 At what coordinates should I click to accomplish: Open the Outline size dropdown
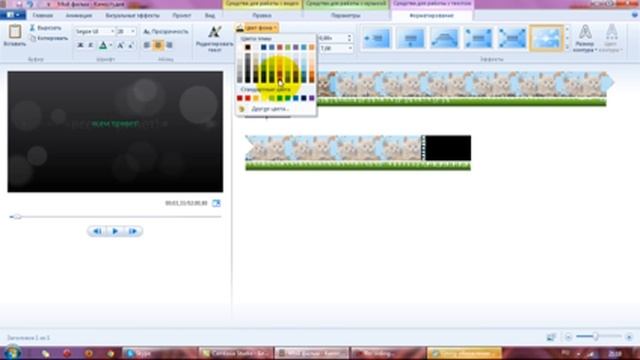click(x=585, y=39)
